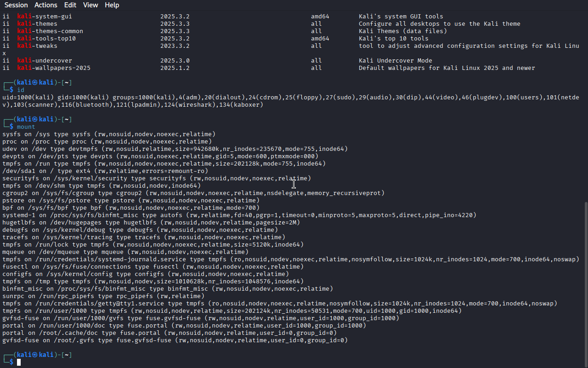Open the Edit menu
588x368 pixels.
(x=70, y=5)
